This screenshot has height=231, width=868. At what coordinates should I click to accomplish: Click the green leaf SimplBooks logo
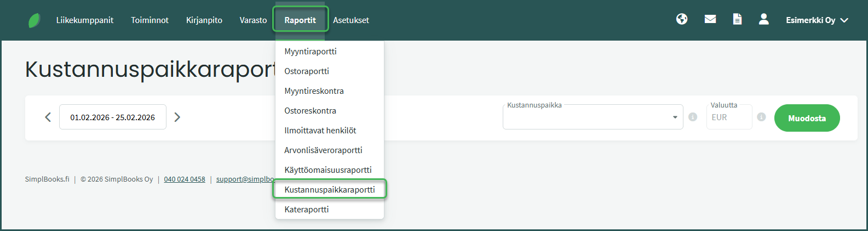coord(34,20)
